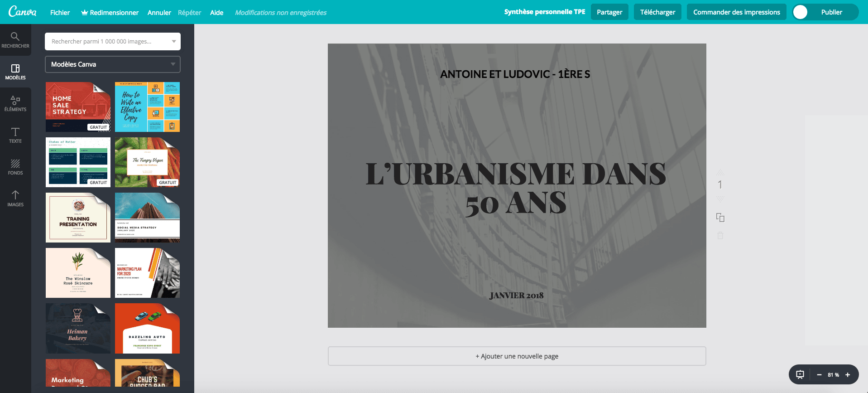Image resolution: width=868 pixels, height=393 pixels.
Task: Expand the image search dropdown arrow
Action: click(x=174, y=41)
